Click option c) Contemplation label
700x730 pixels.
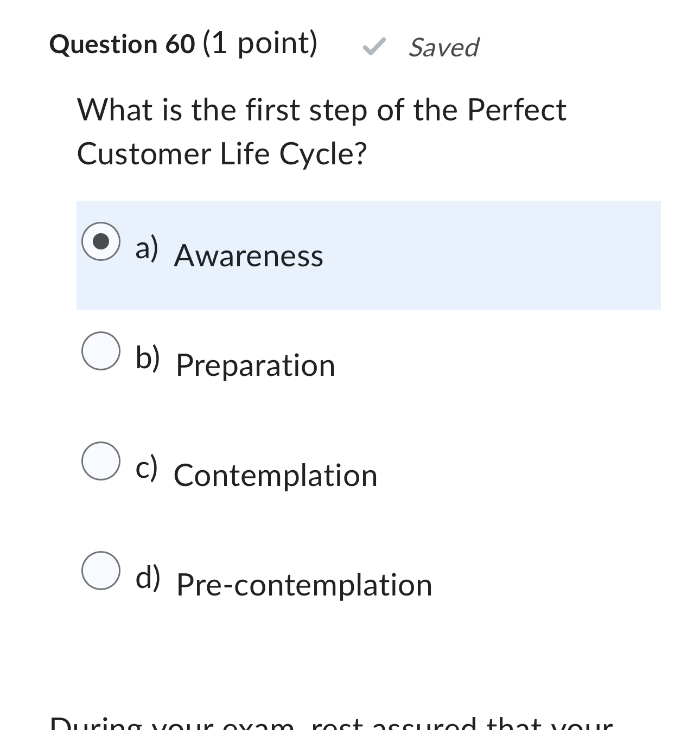276,476
